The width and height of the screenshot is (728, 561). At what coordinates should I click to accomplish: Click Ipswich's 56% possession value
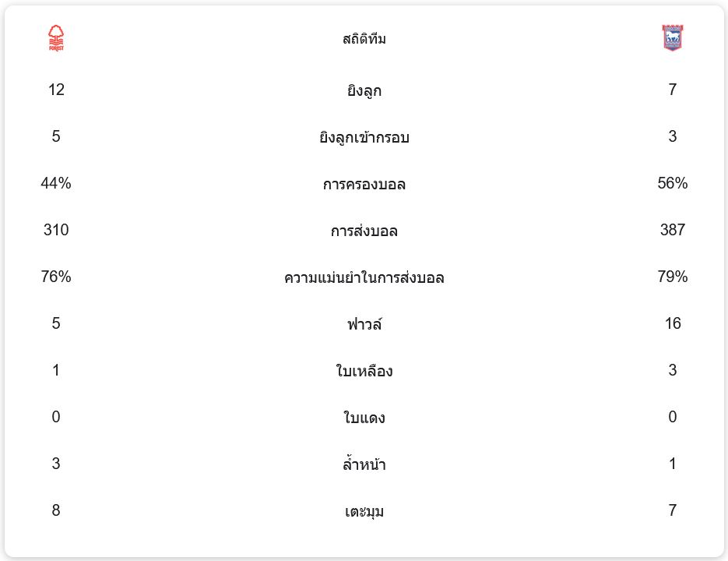click(672, 183)
